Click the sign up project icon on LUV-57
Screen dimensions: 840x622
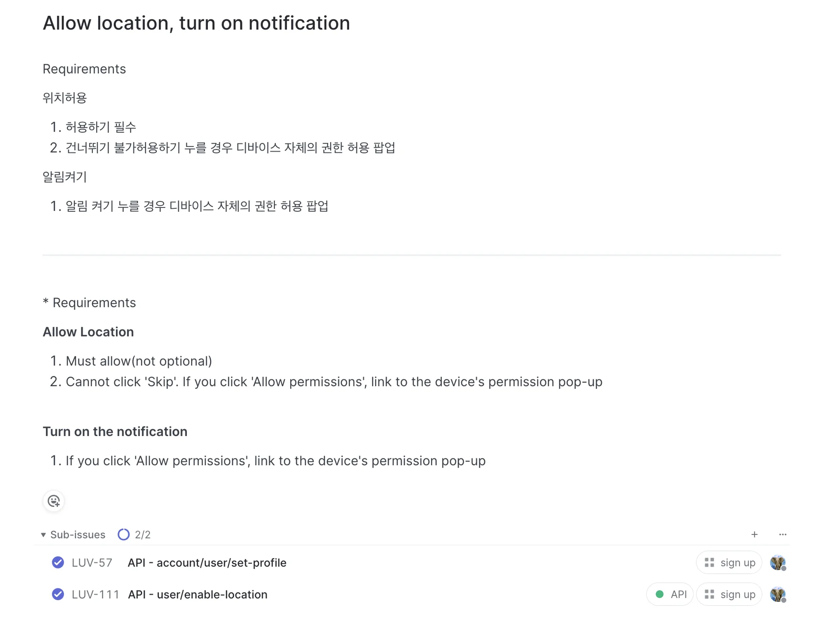(710, 562)
